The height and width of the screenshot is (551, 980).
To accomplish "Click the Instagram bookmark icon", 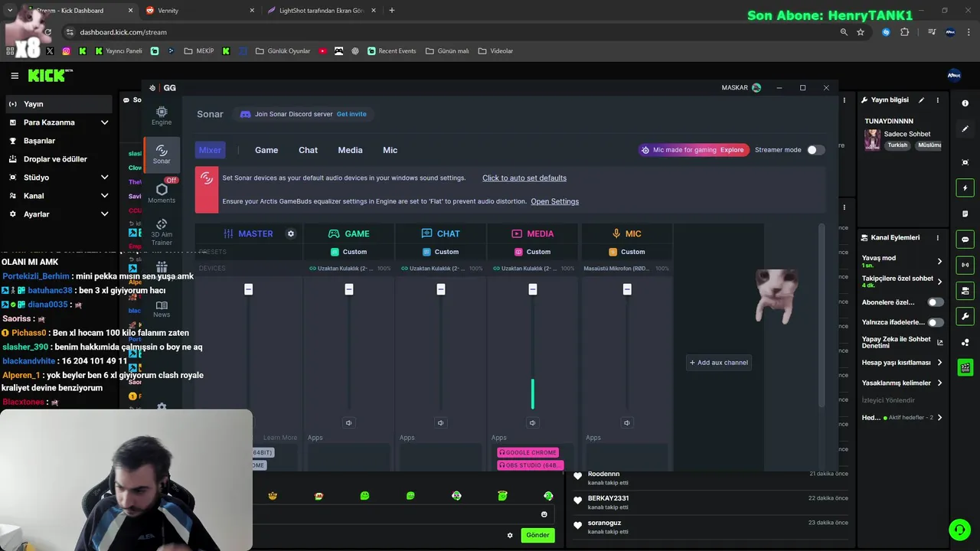I will click(67, 51).
